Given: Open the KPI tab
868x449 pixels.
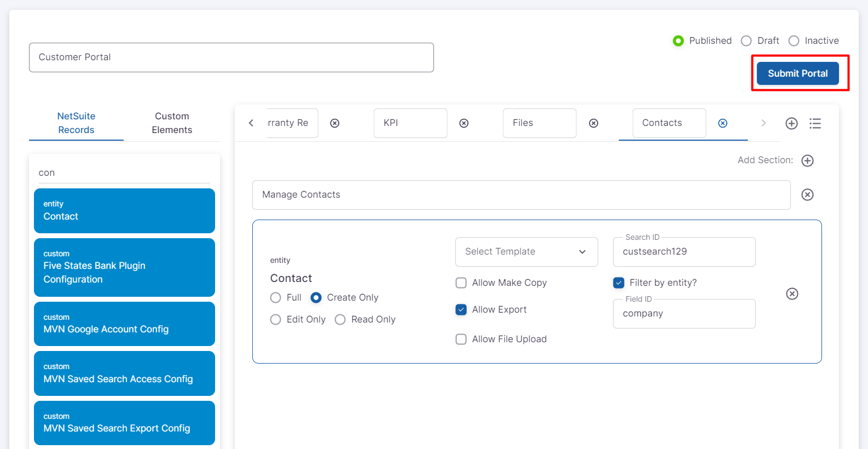Looking at the screenshot, I should (x=410, y=123).
